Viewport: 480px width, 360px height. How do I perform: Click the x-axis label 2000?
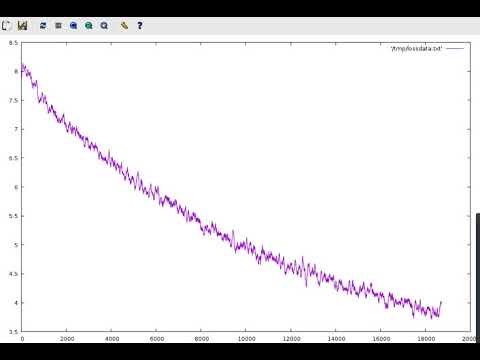coord(67,339)
